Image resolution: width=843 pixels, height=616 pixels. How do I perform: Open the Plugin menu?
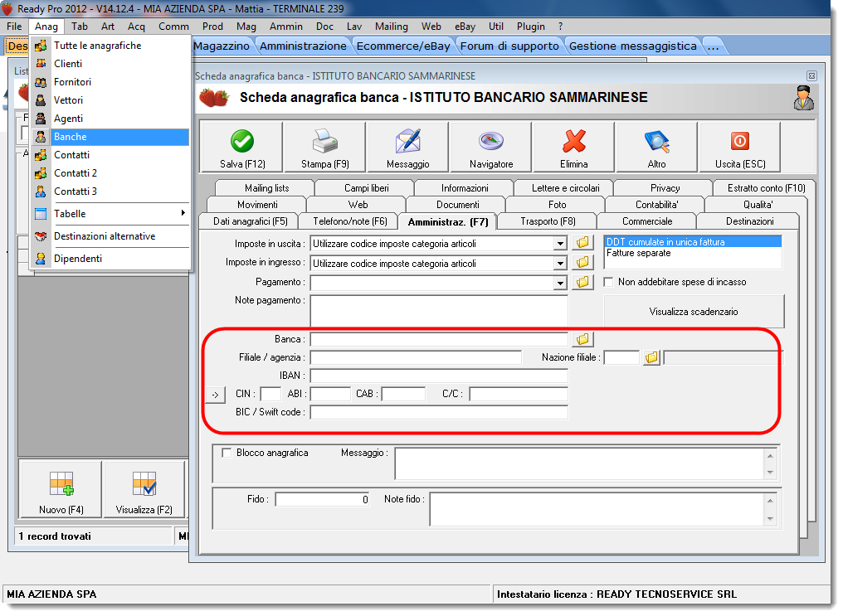tap(531, 27)
